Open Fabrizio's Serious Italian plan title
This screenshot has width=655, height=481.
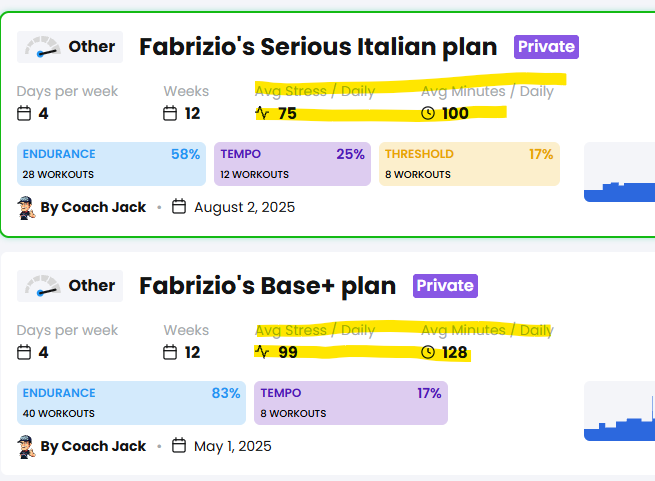pos(318,47)
